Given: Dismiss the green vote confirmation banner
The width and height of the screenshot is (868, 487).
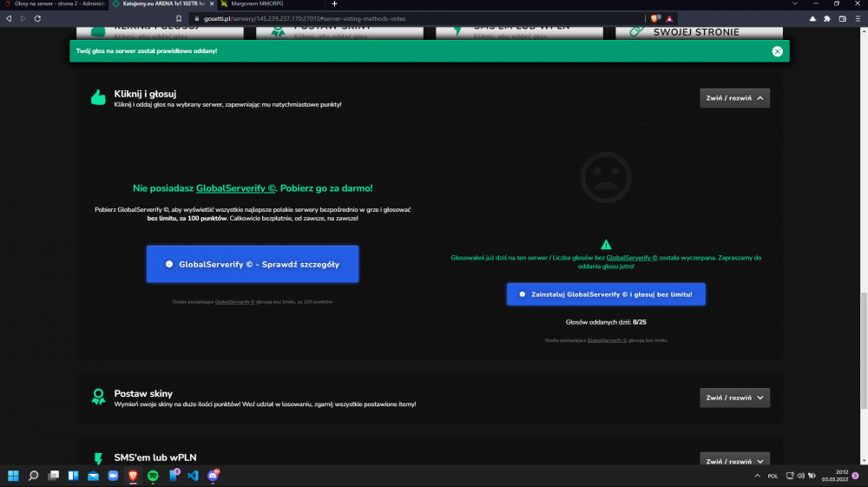Looking at the screenshot, I should (777, 51).
